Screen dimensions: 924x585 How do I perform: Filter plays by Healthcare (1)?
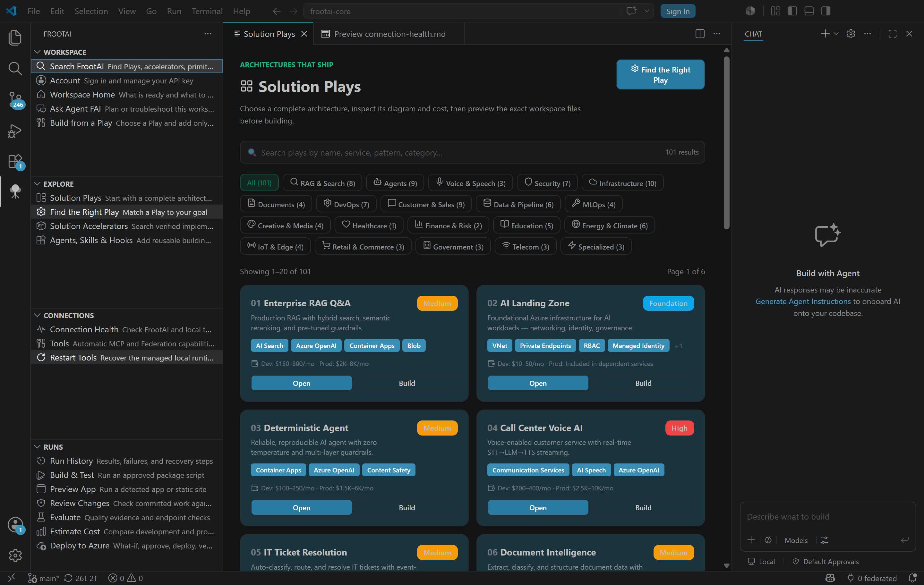[369, 225]
